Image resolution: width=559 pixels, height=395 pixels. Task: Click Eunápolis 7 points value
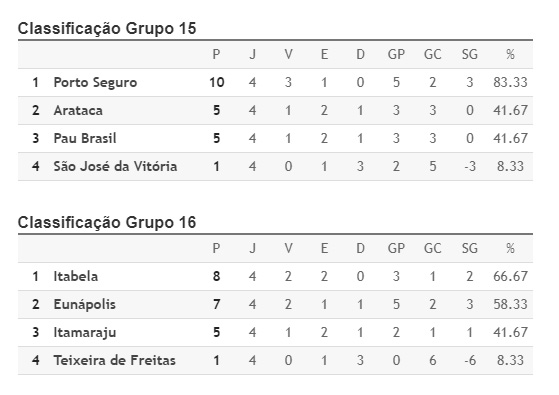pos(216,304)
